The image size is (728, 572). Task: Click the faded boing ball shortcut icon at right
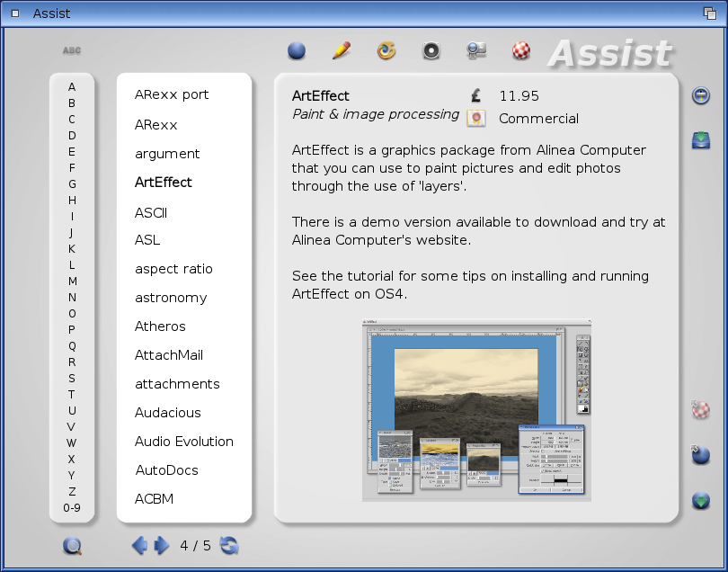701,410
